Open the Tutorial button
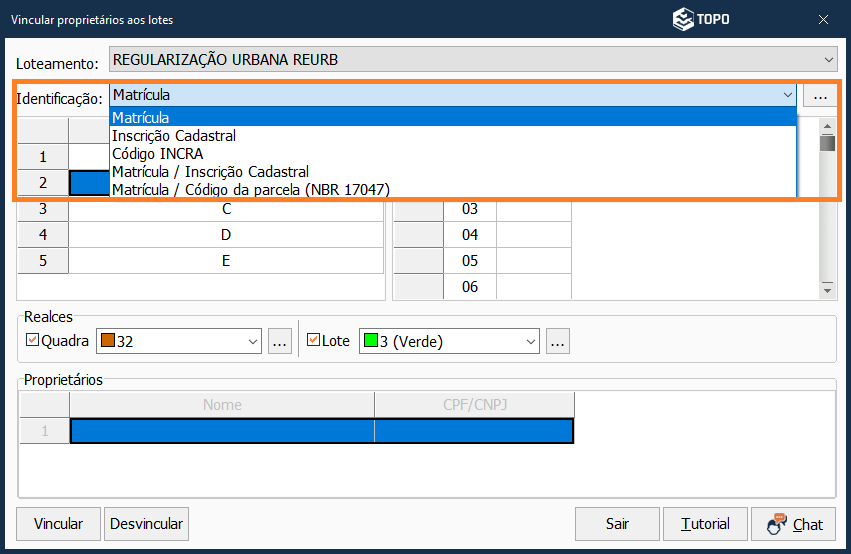Screen dimensions: 851x554 coord(705,524)
